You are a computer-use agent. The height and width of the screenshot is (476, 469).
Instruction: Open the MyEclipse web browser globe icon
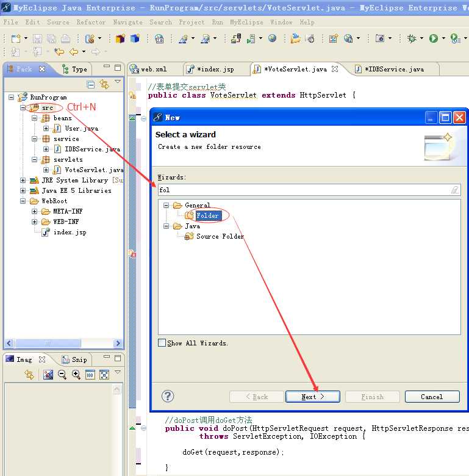(x=273, y=38)
